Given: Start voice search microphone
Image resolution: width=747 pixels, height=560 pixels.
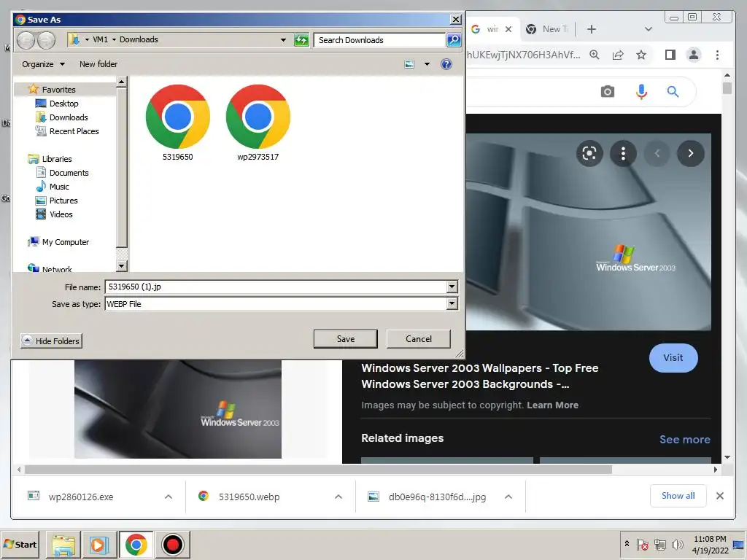Looking at the screenshot, I should click(641, 91).
